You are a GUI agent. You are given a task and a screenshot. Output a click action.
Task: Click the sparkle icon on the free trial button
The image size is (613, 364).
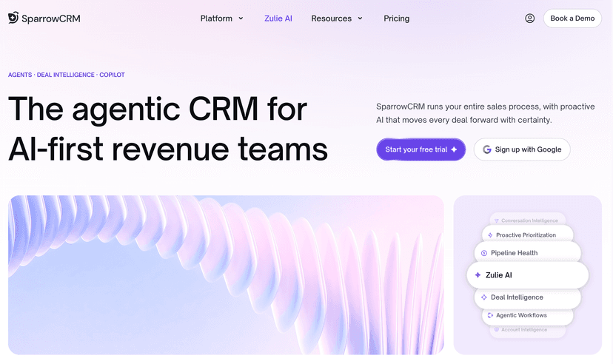point(454,149)
